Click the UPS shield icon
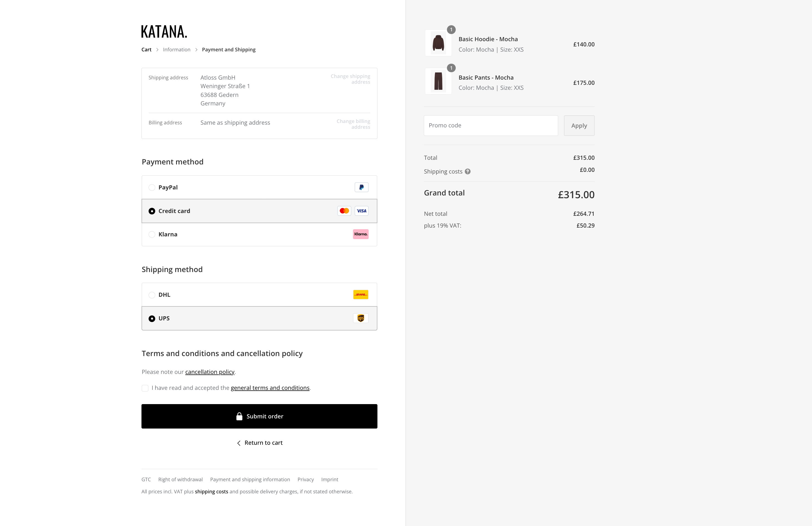 [x=361, y=318]
